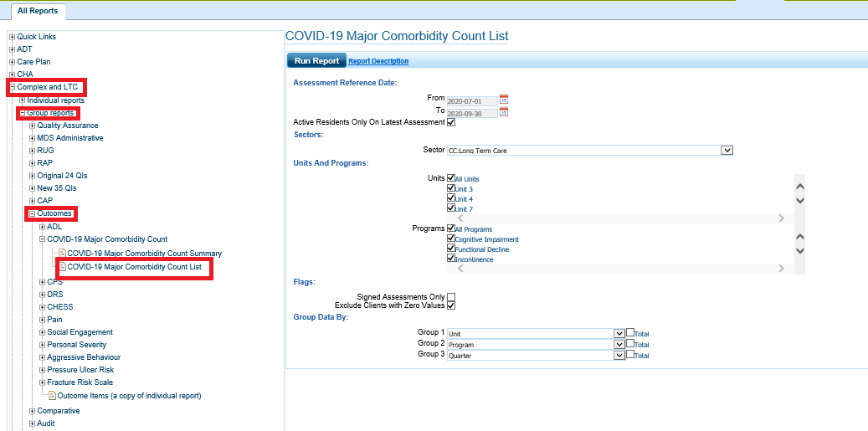Click the Programs list scroll up arrow
The image size is (868, 431).
point(799,237)
